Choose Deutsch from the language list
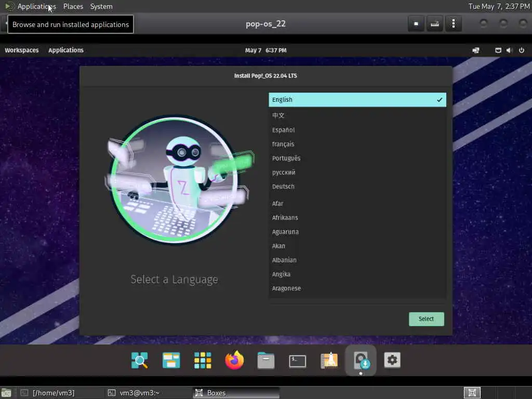This screenshot has width=532, height=399. tap(357, 187)
